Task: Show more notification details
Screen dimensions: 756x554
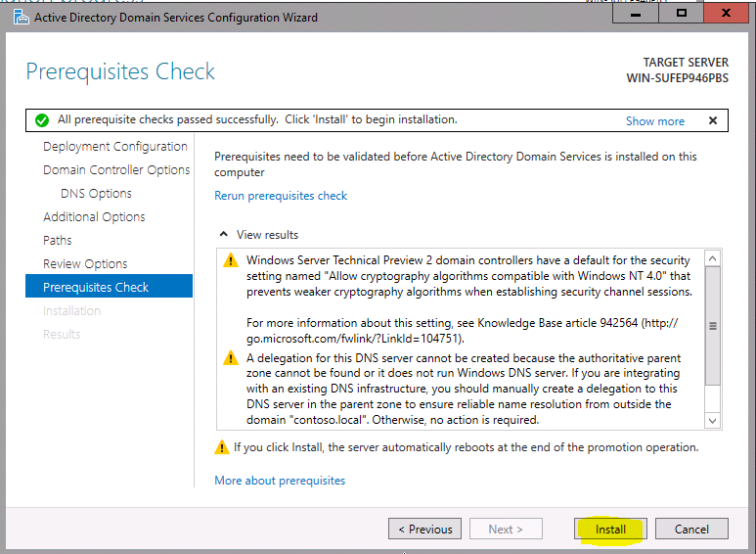Action: click(x=654, y=121)
